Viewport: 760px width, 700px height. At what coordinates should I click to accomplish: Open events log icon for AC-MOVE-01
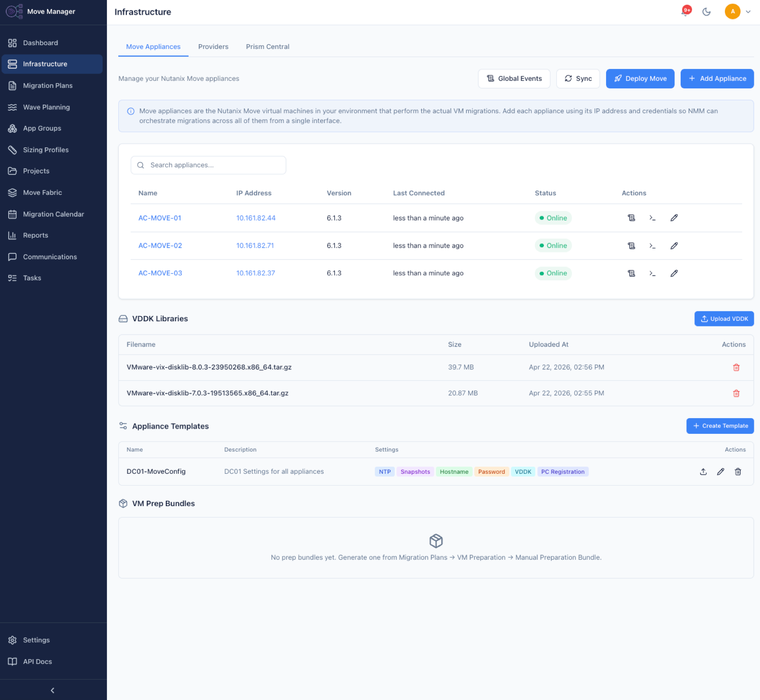coord(631,218)
